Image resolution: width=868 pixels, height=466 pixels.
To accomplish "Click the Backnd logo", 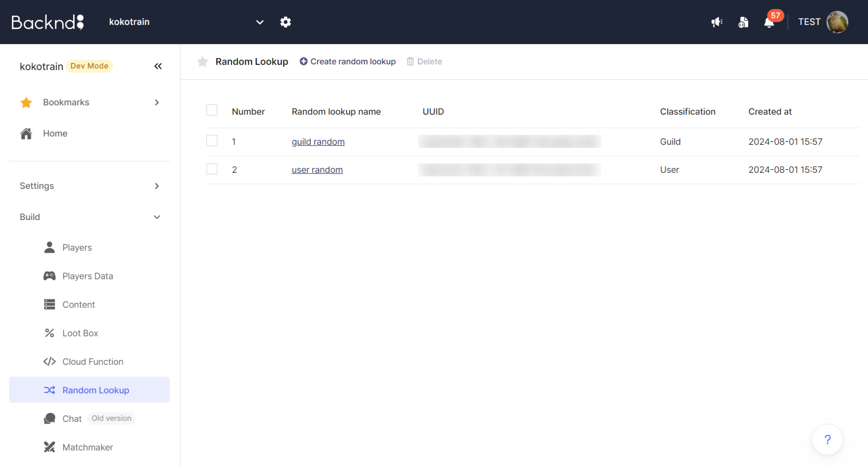I will pos(47,22).
